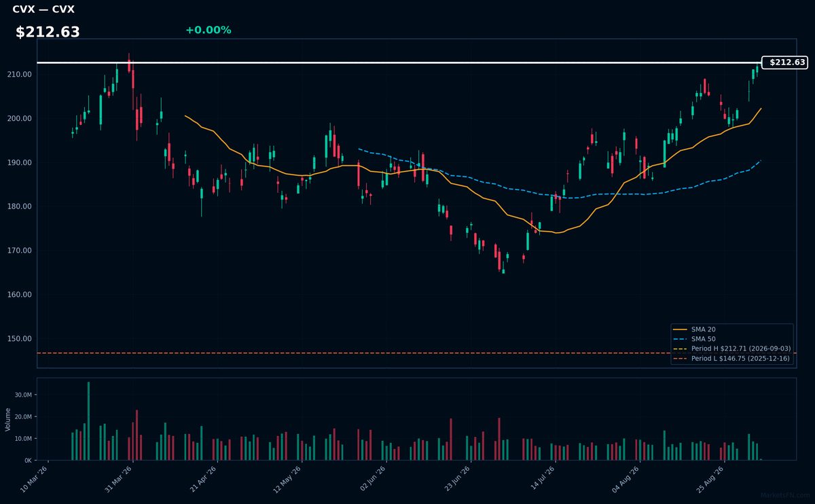
Task: Click the Volume axis title
Action: [x=7, y=419]
